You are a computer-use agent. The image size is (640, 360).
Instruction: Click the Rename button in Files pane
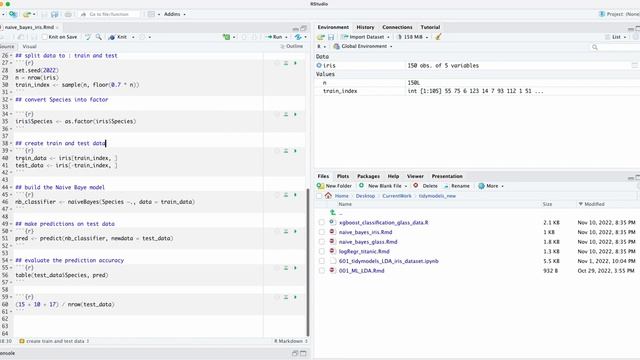point(456,186)
